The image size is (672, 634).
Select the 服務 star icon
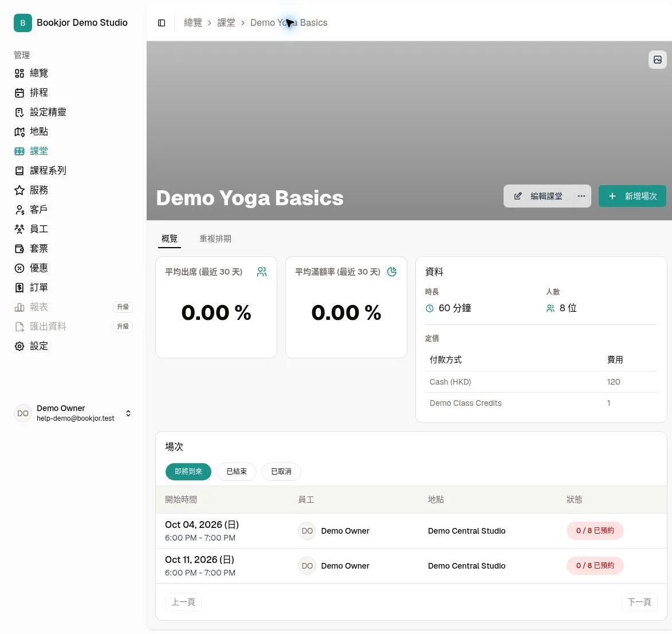click(x=19, y=190)
